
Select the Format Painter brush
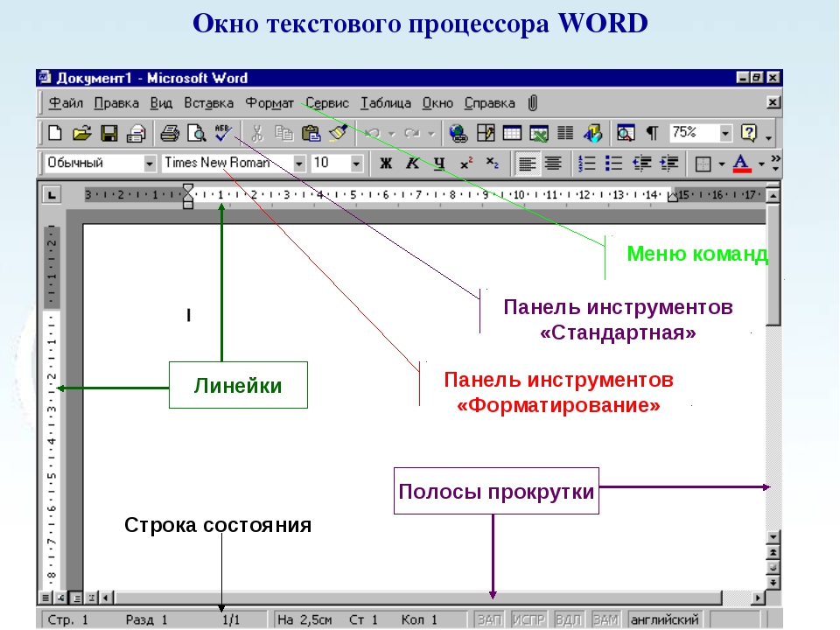338,132
